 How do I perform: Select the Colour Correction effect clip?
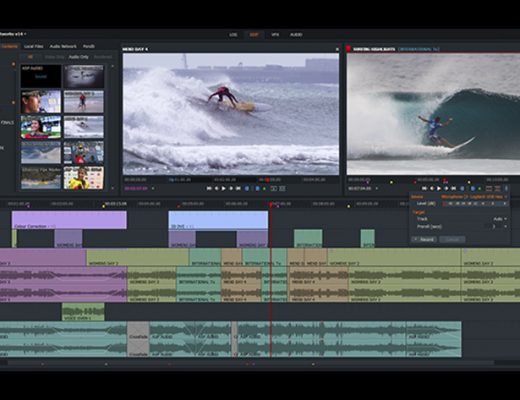[69, 220]
